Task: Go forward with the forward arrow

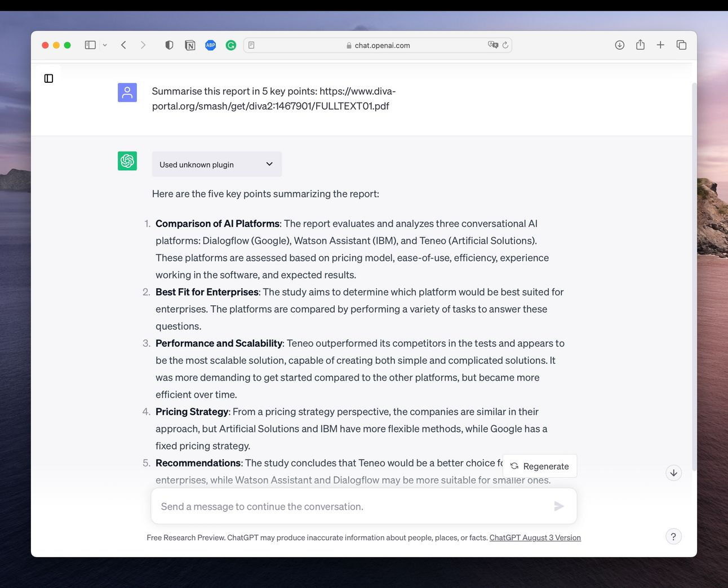Action: (x=143, y=45)
